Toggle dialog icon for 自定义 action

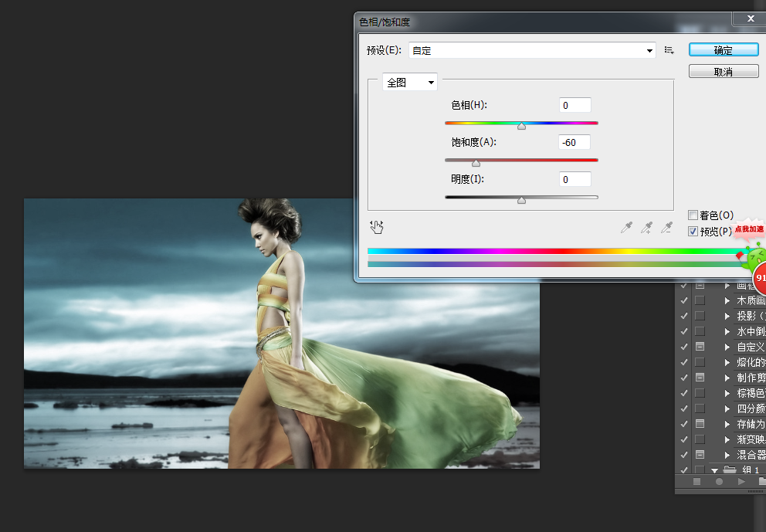click(x=700, y=347)
